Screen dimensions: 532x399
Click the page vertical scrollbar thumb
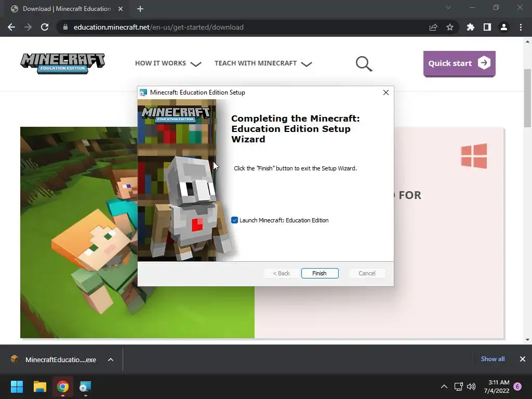(x=528, y=98)
